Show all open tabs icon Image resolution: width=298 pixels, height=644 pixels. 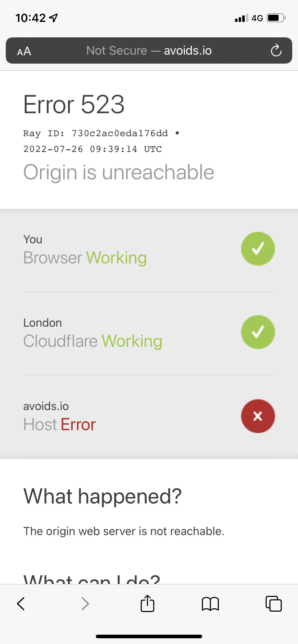(x=274, y=603)
